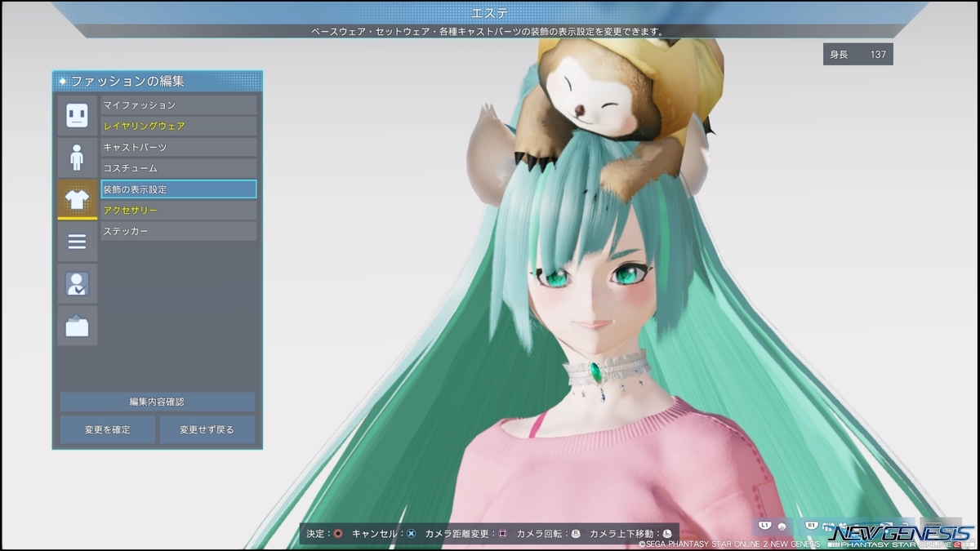Select the character portrait check icon
This screenshot has width=980, height=551.
coord(77,283)
